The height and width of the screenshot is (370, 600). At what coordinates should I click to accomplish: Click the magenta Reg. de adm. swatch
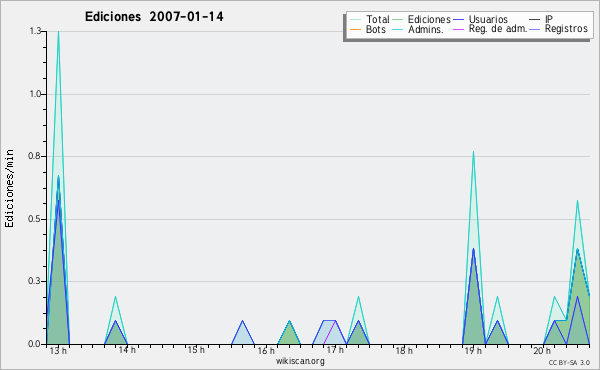tap(458, 29)
